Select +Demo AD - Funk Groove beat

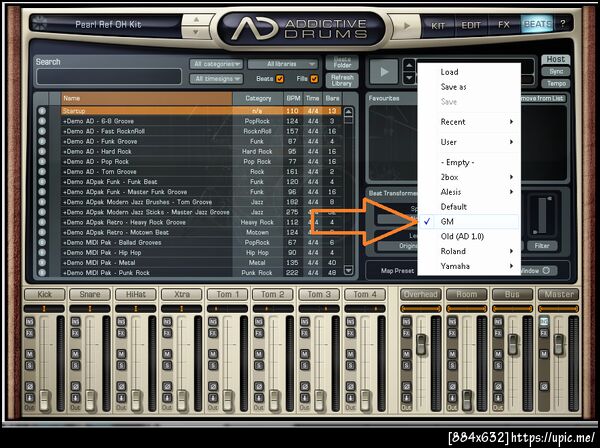pos(201,141)
